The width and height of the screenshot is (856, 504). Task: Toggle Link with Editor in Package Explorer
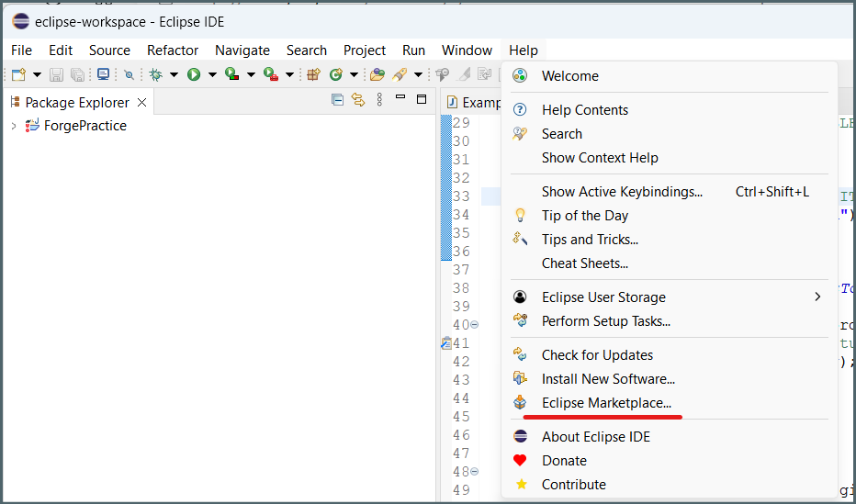pyautogui.click(x=358, y=100)
